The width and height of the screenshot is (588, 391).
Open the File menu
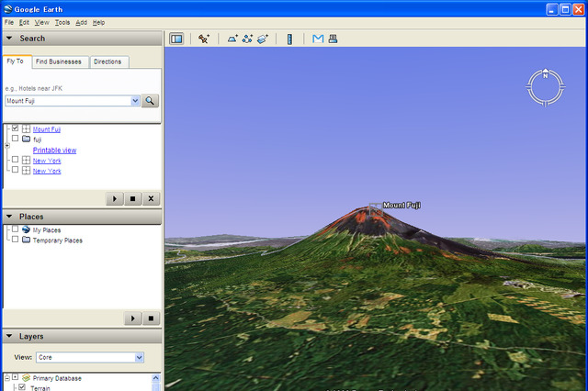(9, 22)
